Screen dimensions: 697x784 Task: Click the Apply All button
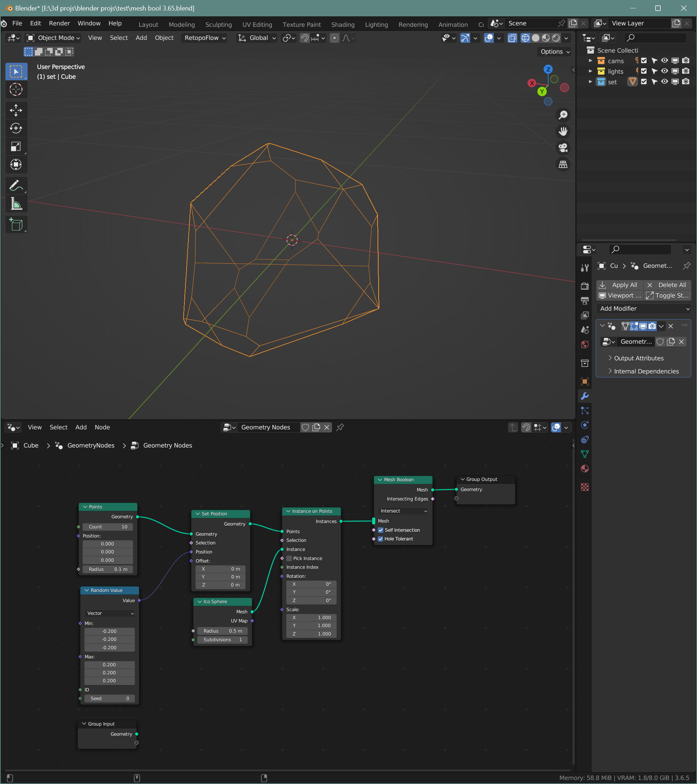coord(620,285)
